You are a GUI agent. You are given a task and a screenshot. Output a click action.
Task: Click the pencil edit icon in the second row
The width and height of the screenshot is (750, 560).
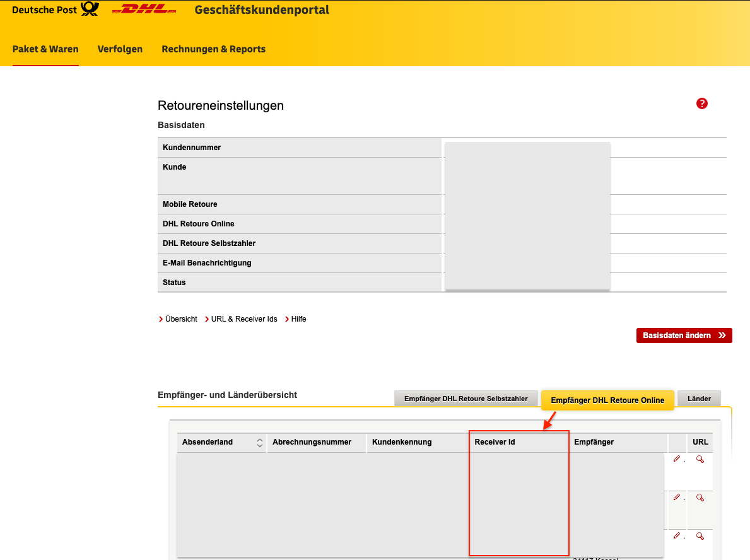pos(676,497)
